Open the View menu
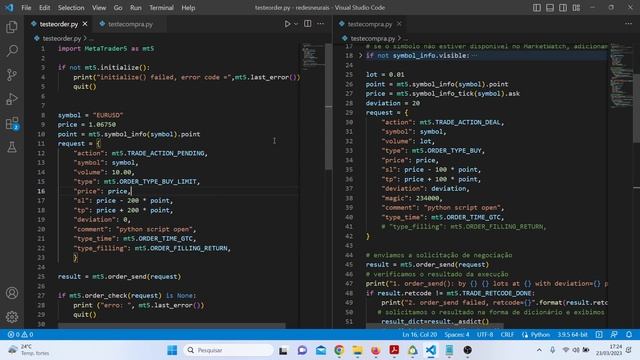This screenshot has width=640, height=360. point(99,8)
